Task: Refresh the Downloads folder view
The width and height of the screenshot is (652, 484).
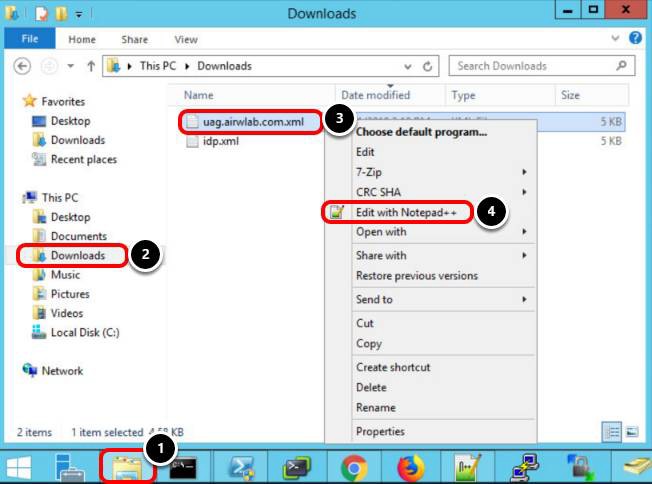Action: click(427, 66)
